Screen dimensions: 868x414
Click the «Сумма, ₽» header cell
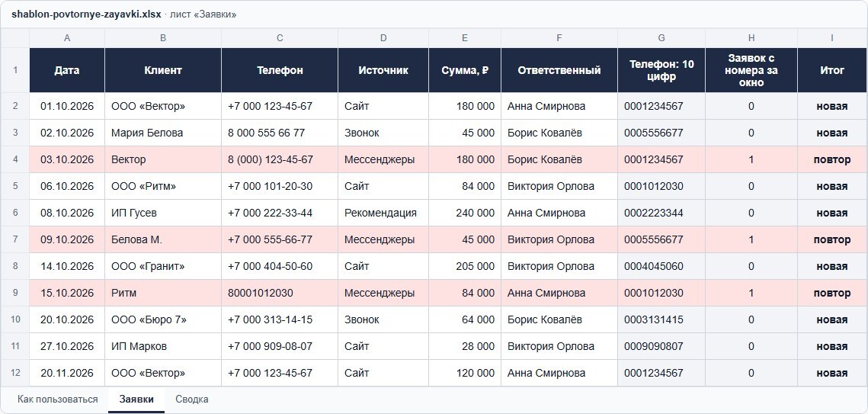point(465,70)
